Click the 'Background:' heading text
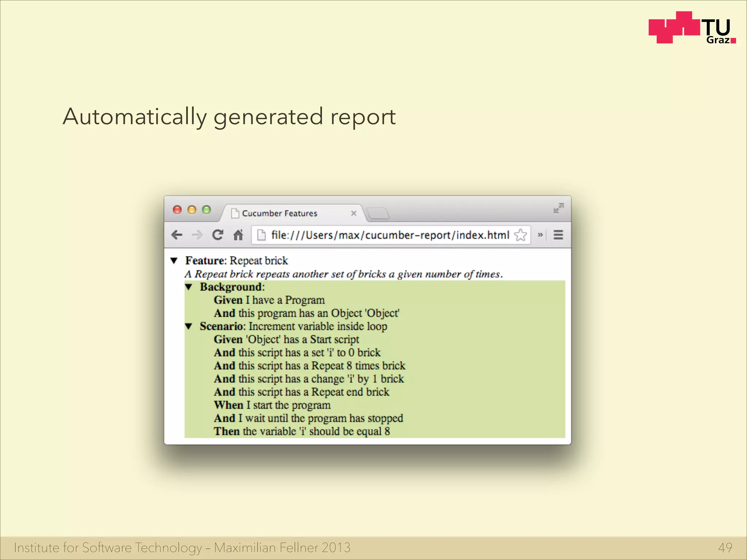 click(x=232, y=287)
